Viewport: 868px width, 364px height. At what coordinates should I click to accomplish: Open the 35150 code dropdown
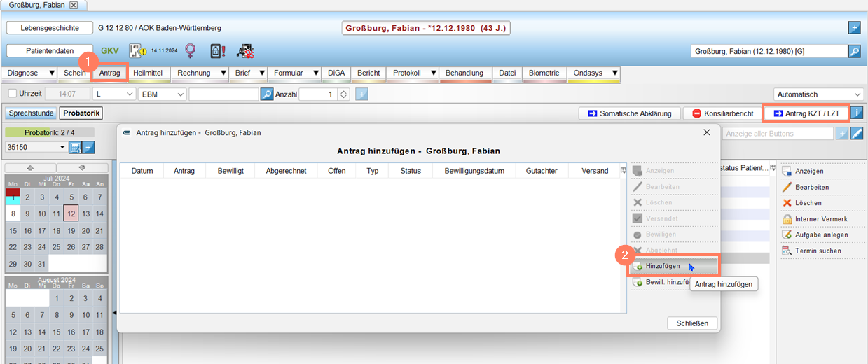point(36,147)
